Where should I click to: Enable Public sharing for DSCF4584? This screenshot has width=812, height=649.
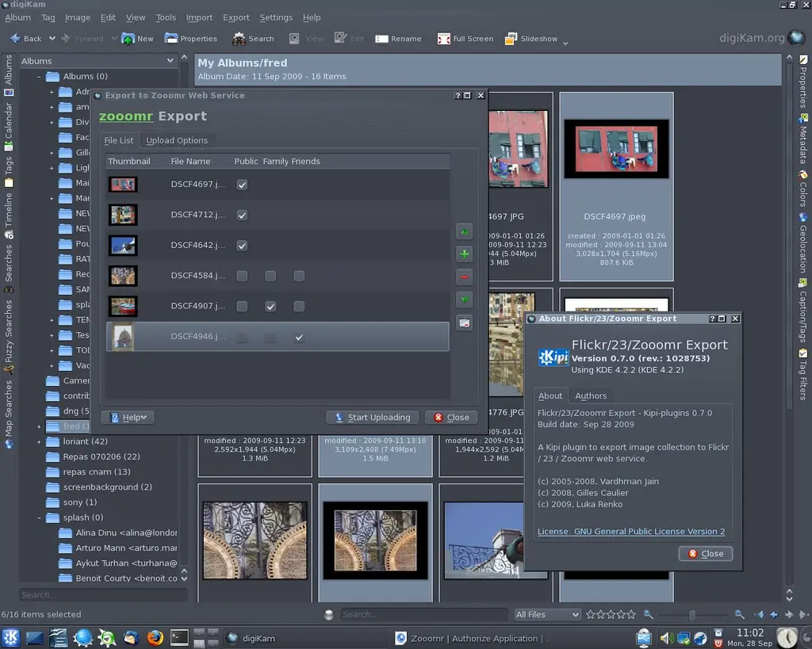[x=242, y=276]
